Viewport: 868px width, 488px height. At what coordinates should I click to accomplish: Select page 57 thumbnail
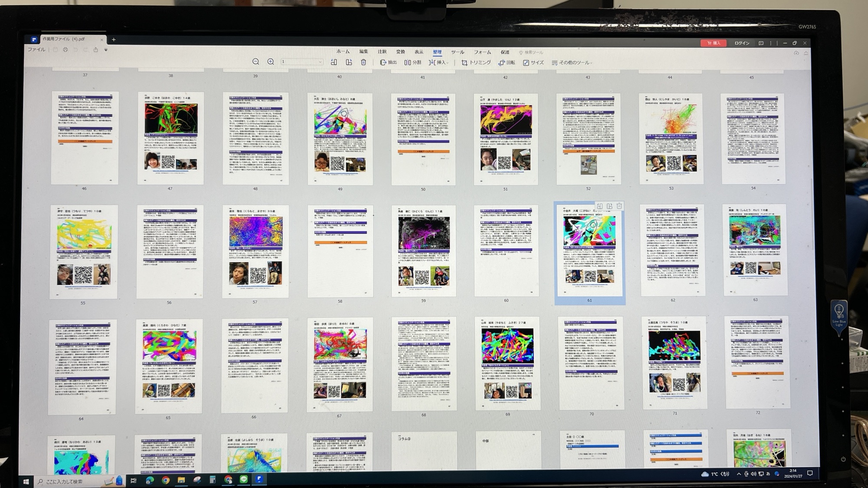255,251
